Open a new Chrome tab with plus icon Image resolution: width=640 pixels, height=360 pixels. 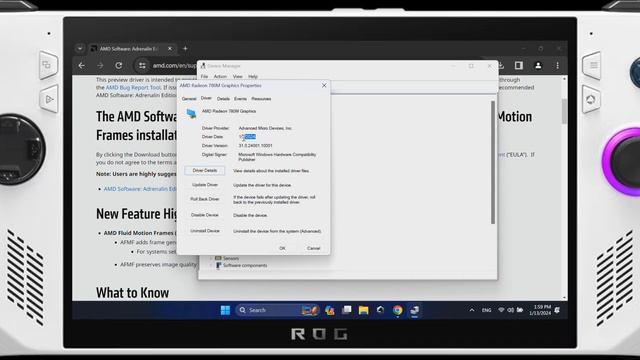185,49
